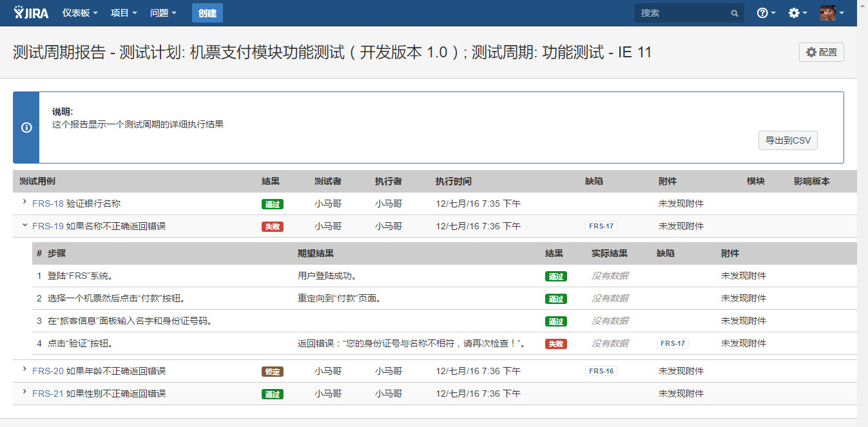
Task: Click the blue info icon beside 说明
Action: [26, 128]
